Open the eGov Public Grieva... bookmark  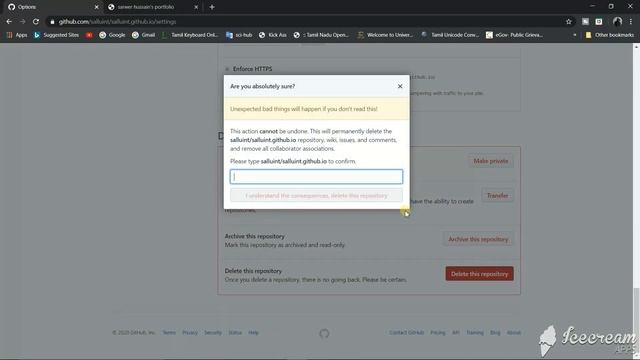(514, 35)
